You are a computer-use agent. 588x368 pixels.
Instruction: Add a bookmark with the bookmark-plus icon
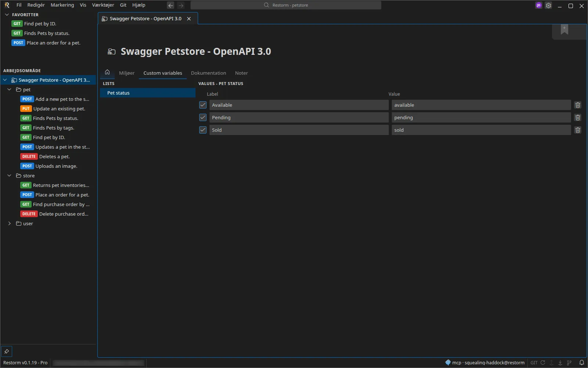pos(564,29)
